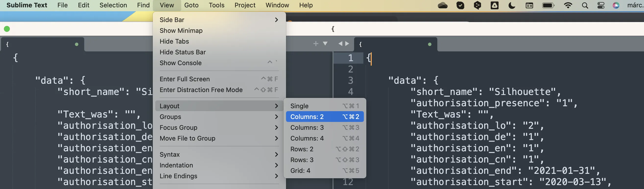Choose Show Minimap
The image size is (644, 189).
pyautogui.click(x=219, y=31)
